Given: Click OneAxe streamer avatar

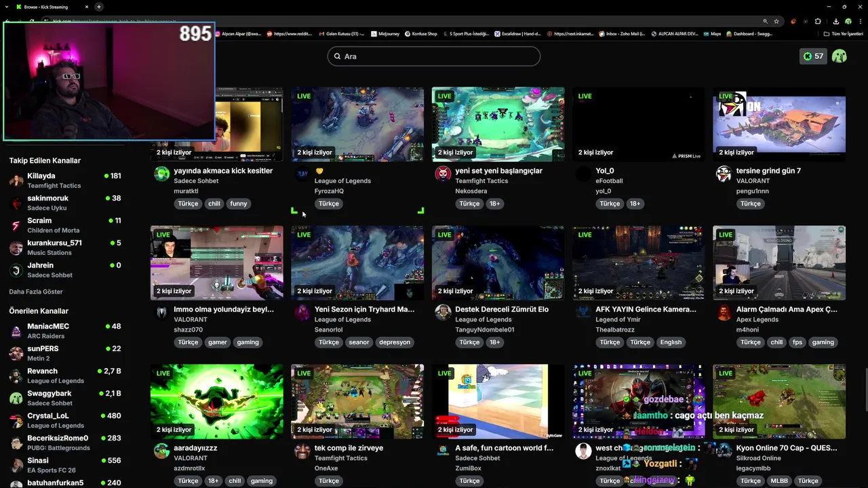Looking at the screenshot, I should coord(302,451).
